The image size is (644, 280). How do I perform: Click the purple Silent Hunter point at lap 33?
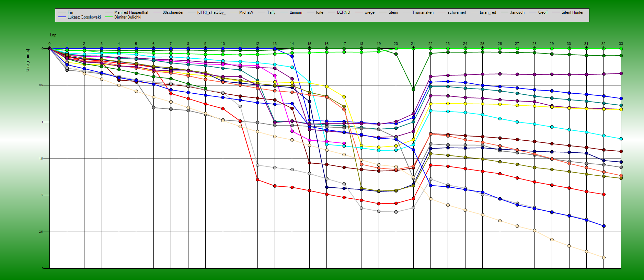point(621,73)
